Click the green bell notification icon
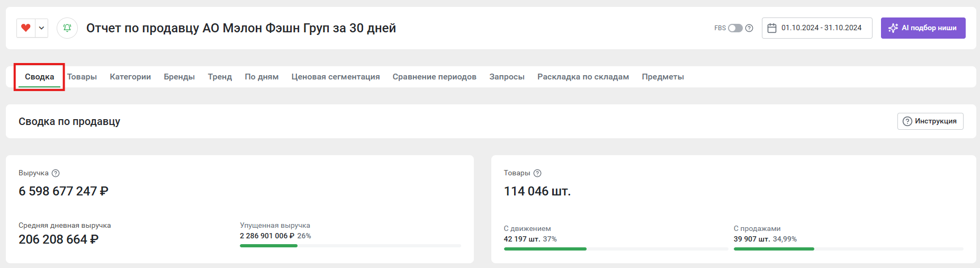980x268 pixels. click(x=67, y=28)
